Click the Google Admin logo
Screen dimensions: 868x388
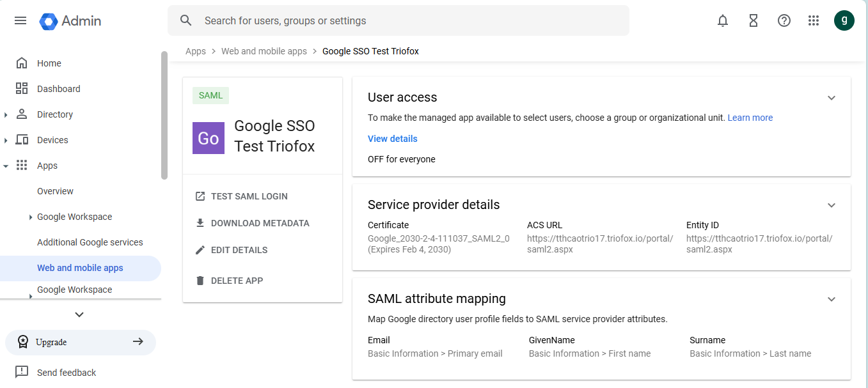tap(70, 20)
